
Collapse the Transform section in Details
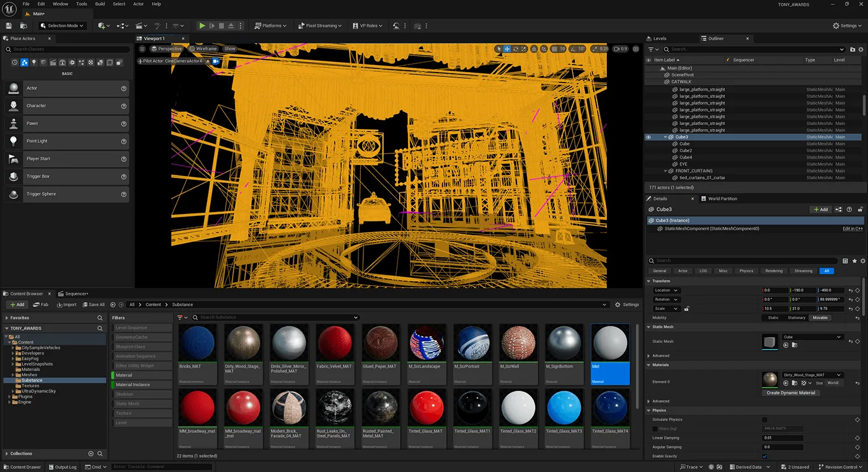pyautogui.click(x=649, y=281)
